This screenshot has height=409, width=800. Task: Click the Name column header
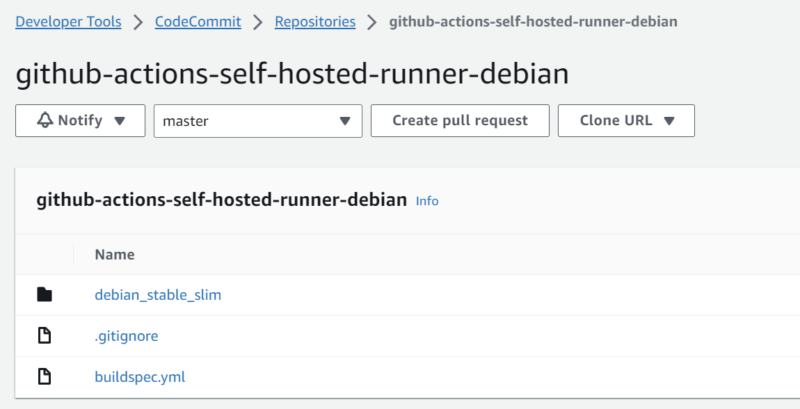pos(115,254)
